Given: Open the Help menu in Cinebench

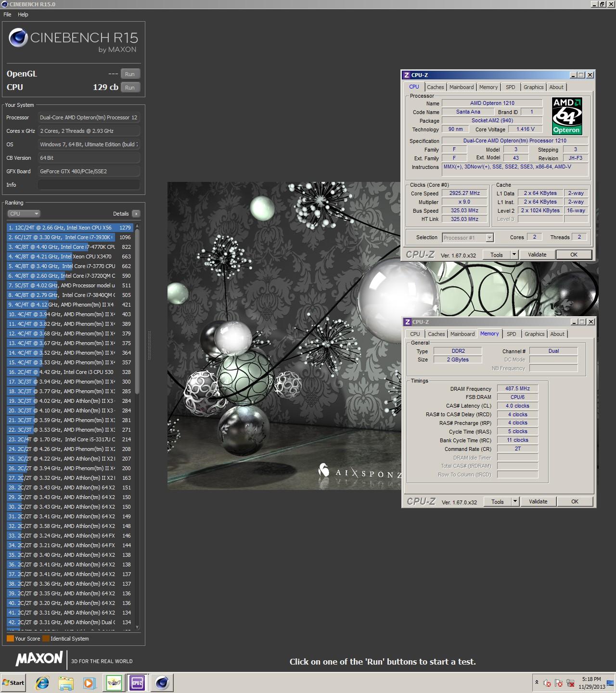Looking at the screenshot, I should 23,14.
